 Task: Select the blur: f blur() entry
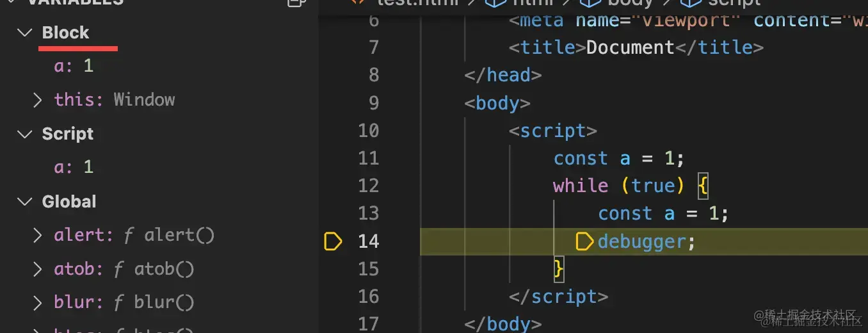(x=124, y=302)
